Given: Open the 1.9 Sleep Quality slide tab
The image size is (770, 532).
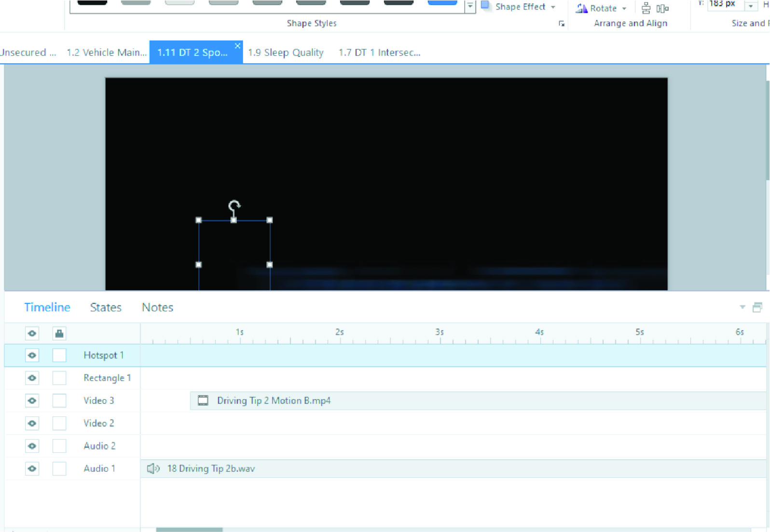Looking at the screenshot, I should 286,53.
